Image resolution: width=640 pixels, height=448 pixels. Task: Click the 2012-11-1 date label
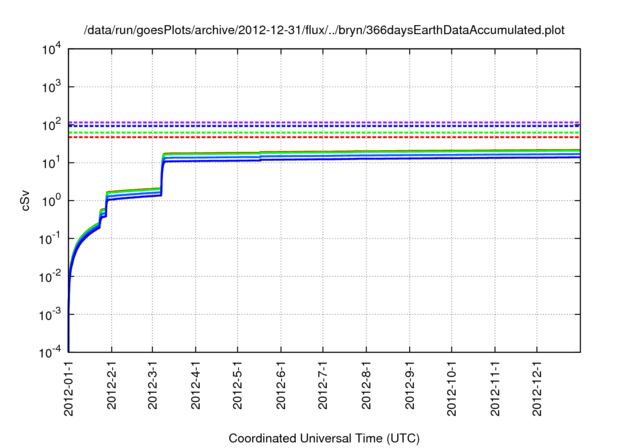click(x=495, y=388)
